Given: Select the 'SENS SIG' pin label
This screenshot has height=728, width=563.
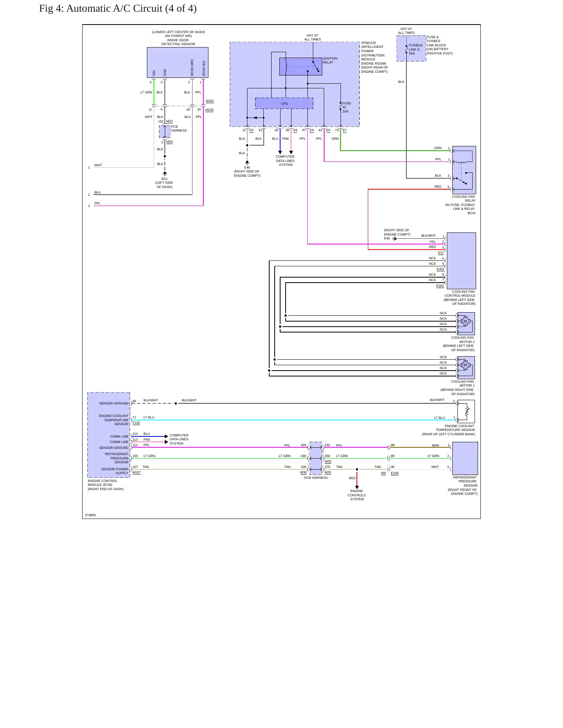Looking at the screenshot, I should pyautogui.click(x=204, y=69).
